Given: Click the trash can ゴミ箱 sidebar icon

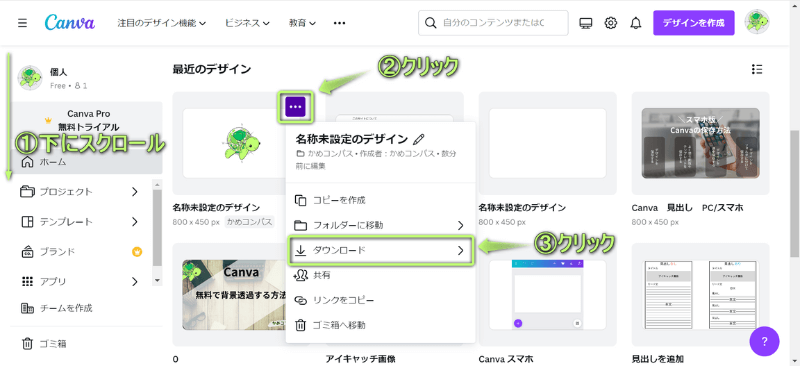Looking at the screenshot, I should tap(27, 344).
